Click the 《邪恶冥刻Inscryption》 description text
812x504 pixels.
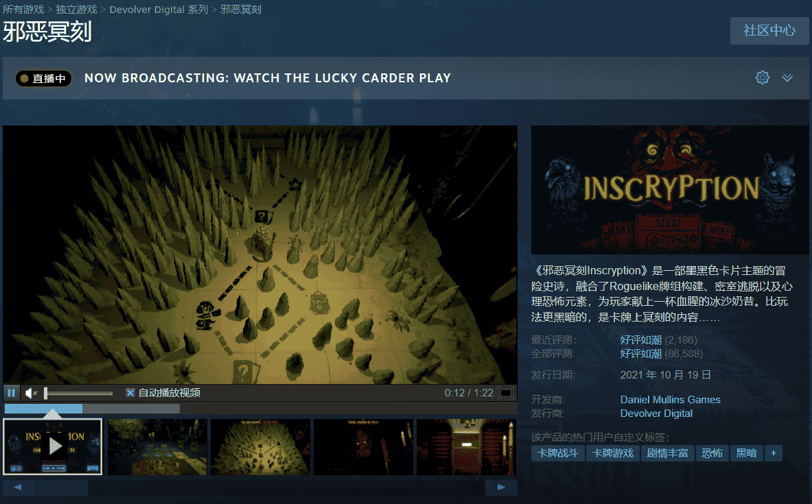pyautogui.click(x=662, y=294)
